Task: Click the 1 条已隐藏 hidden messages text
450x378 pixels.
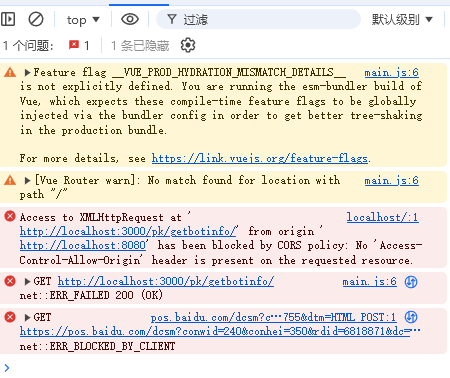Action: pos(140,46)
